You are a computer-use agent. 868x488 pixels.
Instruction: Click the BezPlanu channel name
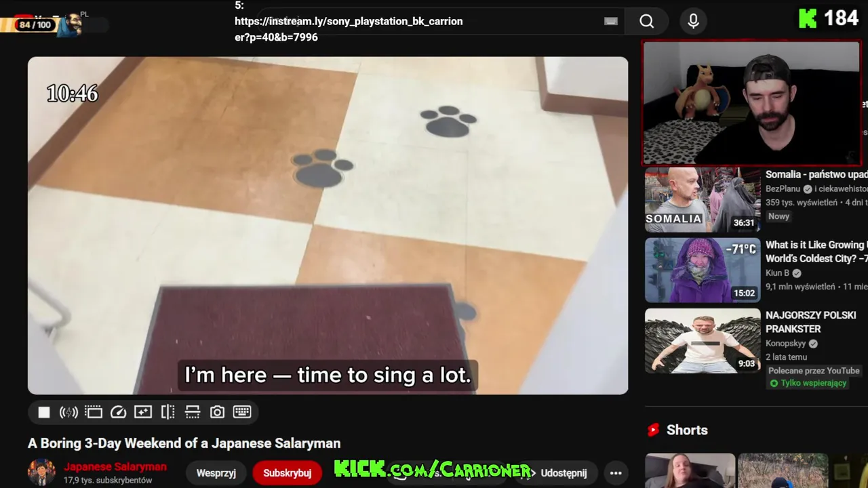[x=783, y=189]
